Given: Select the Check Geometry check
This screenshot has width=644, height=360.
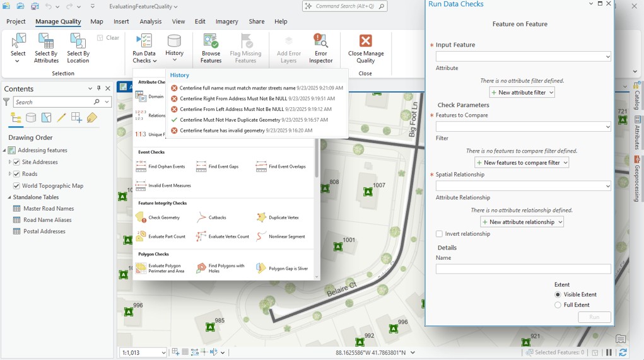Looking at the screenshot, I should (158, 218).
